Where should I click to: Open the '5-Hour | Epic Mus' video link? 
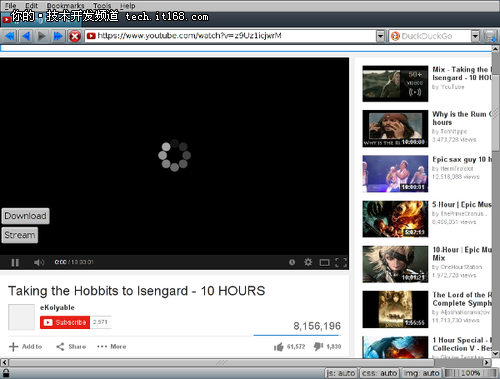pos(462,204)
